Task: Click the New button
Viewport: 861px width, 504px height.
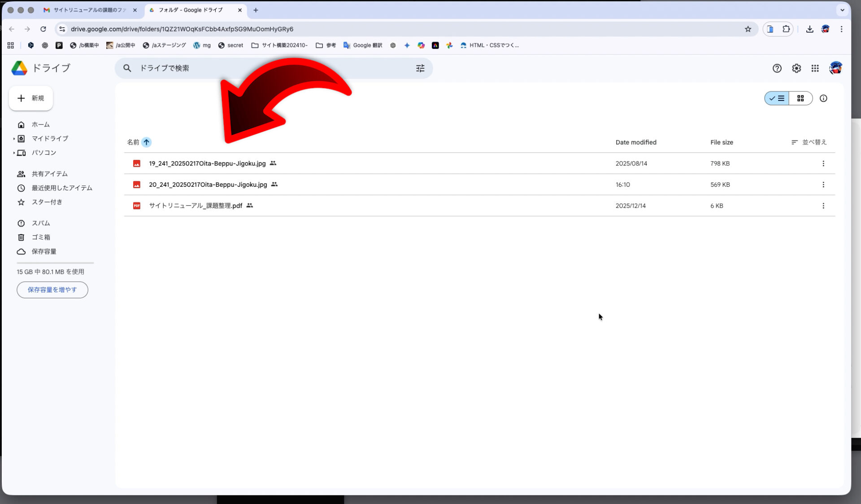Action: click(31, 99)
